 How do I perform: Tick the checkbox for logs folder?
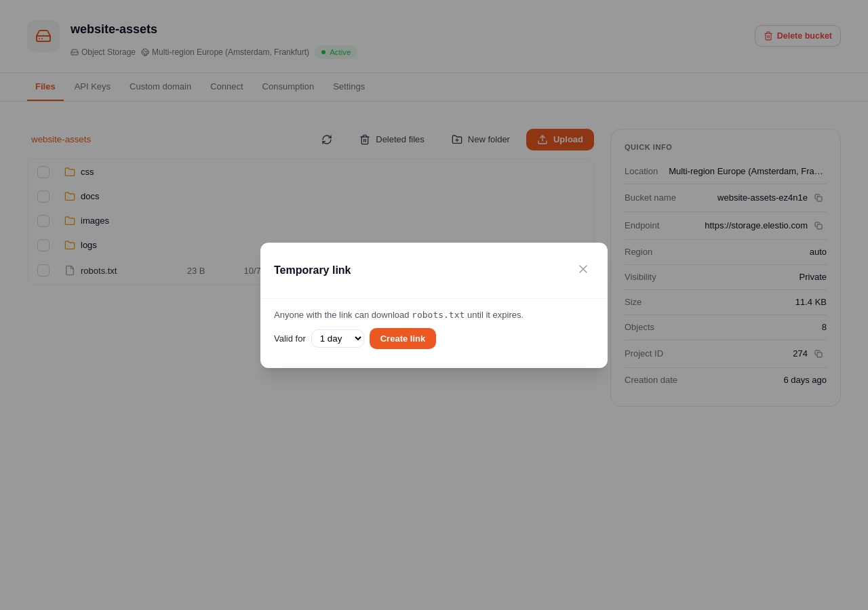pyautogui.click(x=43, y=245)
